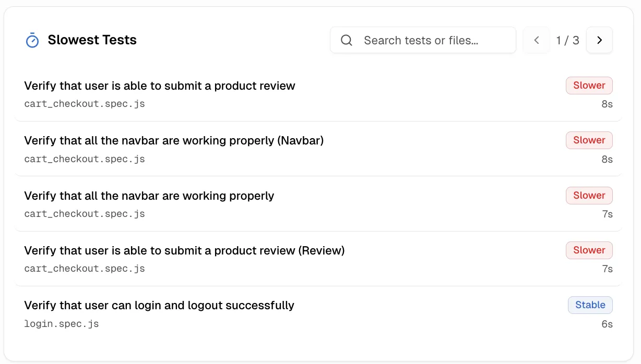Click the Slowest Tests heading

pyautogui.click(x=92, y=40)
